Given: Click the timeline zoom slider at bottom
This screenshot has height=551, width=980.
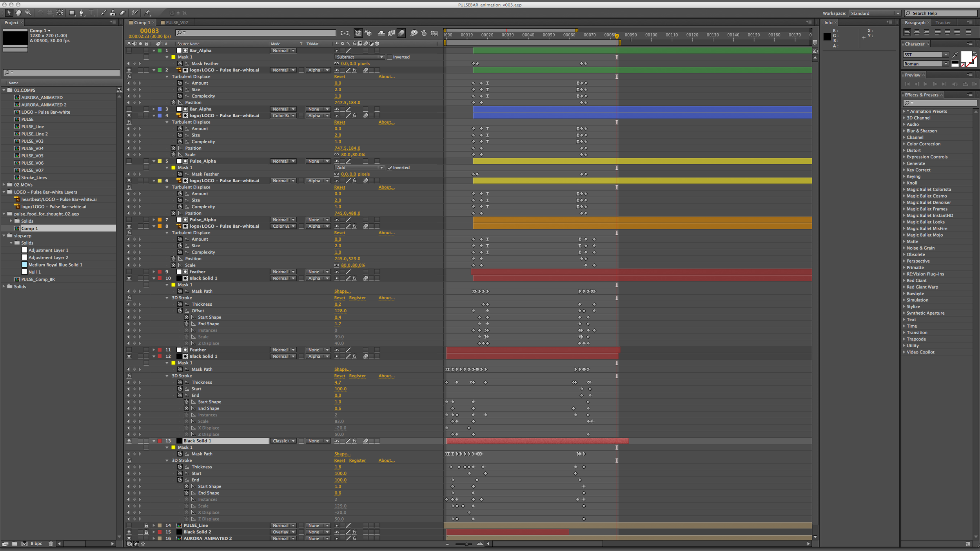Looking at the screenshot, I should tap(463, 544).
